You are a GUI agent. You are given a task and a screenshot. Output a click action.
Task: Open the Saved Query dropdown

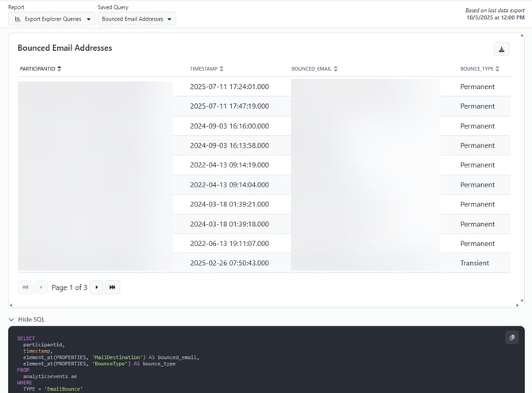pyautogui.click(x=138, y=18)
